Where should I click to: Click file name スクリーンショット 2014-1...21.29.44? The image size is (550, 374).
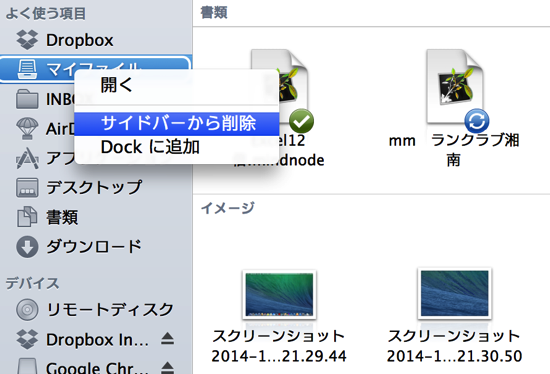[279, 346]
